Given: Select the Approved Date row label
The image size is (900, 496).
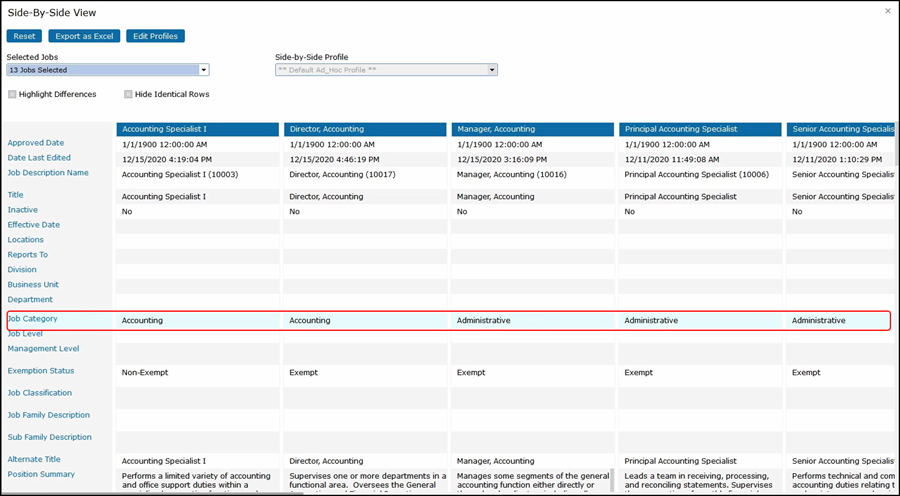Looking at the screenshot, I should [36, 143].
